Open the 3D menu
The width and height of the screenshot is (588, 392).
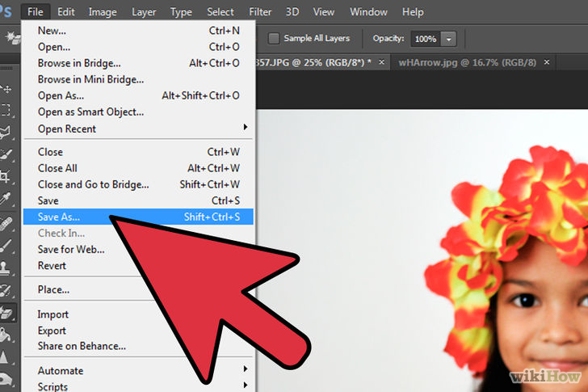292,12
